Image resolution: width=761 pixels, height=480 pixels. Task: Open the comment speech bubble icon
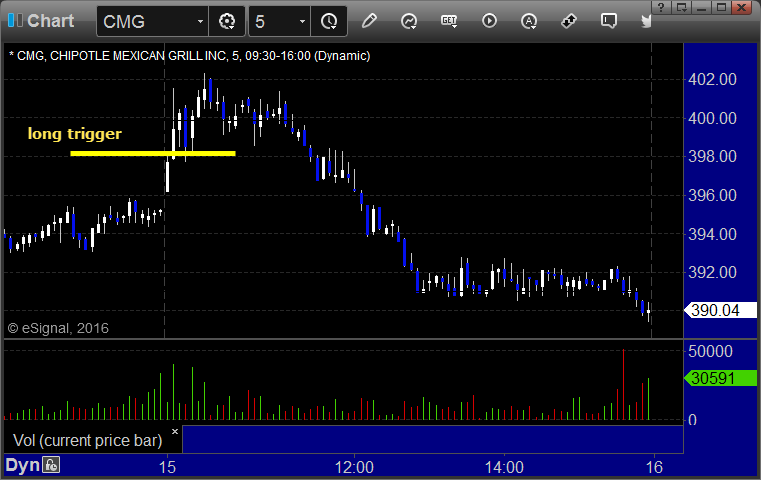609,21
